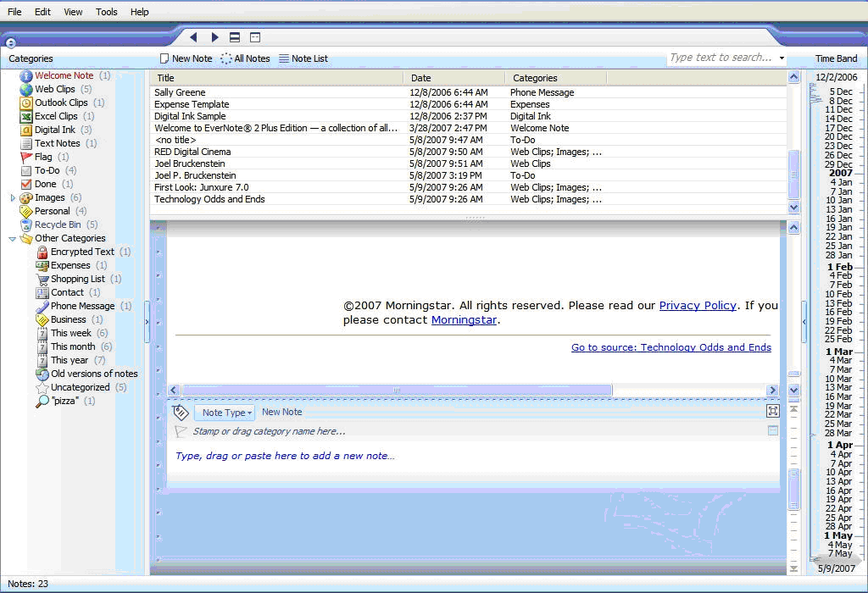Click the horizontal scrollbar in note view
868x593 pixels.
point(397,391)
